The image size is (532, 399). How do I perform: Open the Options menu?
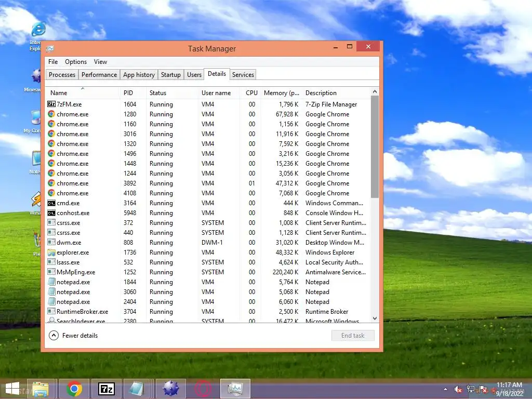coord(76,62)
